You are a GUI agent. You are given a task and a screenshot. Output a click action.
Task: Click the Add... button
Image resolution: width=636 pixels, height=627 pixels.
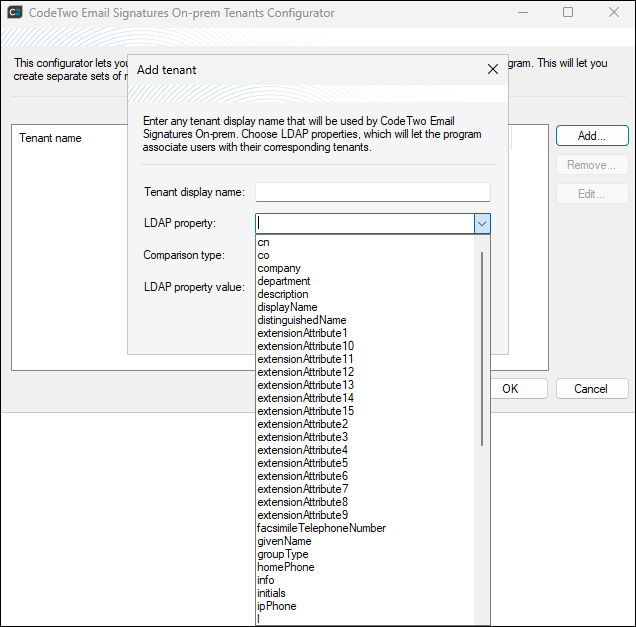tap(592, 136)
